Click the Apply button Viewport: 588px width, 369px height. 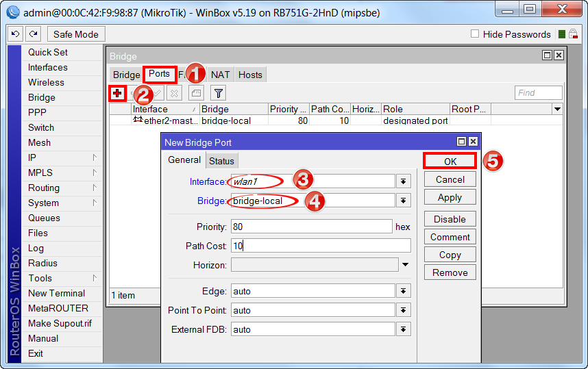(x=450, y=197)
